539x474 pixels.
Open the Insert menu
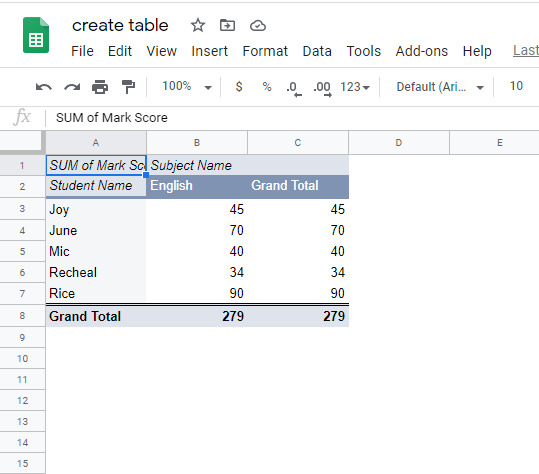(209, 51)
